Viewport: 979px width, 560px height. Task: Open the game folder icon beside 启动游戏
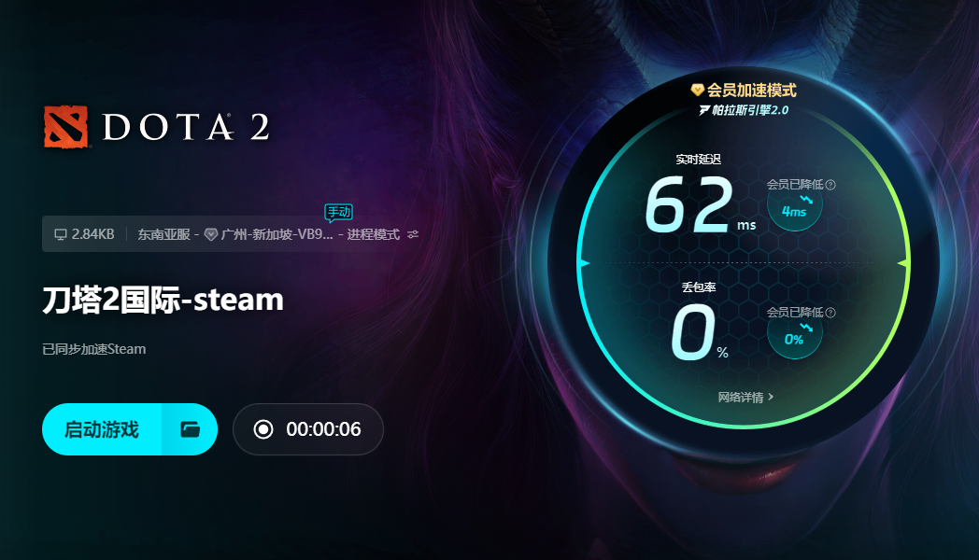190,429
